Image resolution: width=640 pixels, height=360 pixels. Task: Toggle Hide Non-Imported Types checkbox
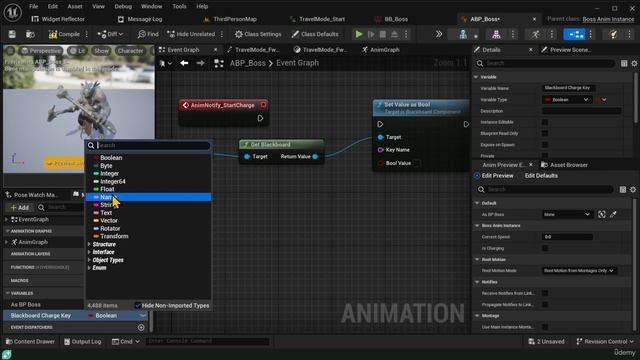click(138, 305)
